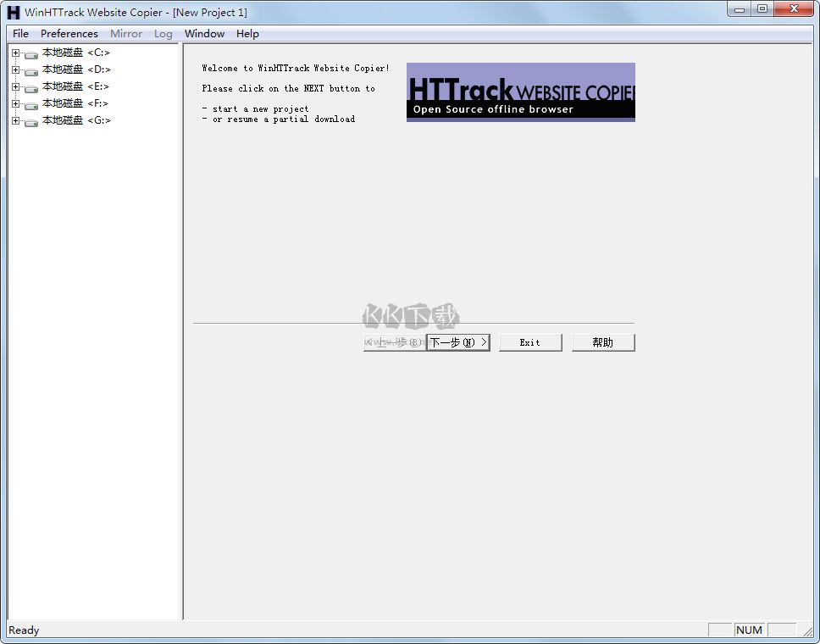The height and width of the screenshot is (644, 820).
Task: Select the E: drive icon
Action: pos(31,87)
